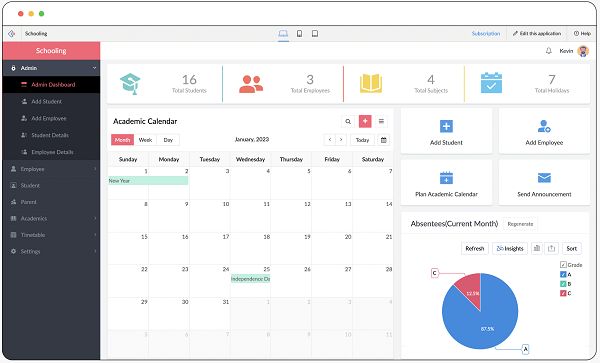Click the export icon in Absentees
Viewport: 600px width, 363px height.
(551, 248)
